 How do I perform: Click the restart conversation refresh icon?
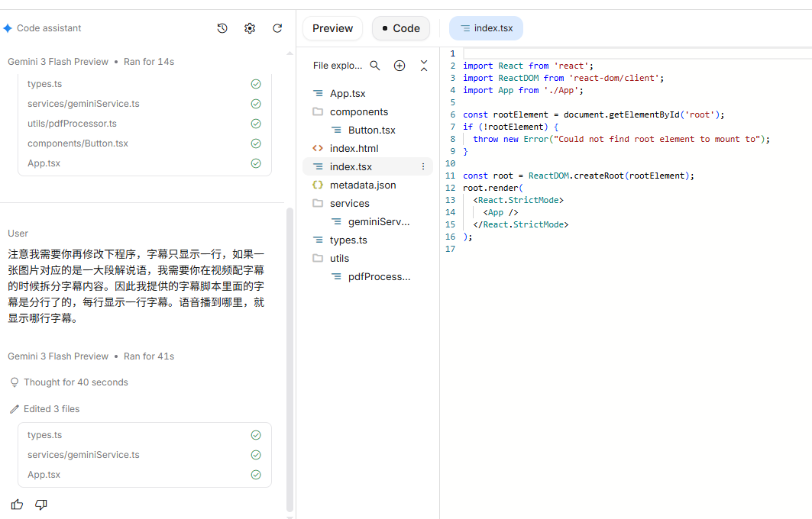pos(277,28)
